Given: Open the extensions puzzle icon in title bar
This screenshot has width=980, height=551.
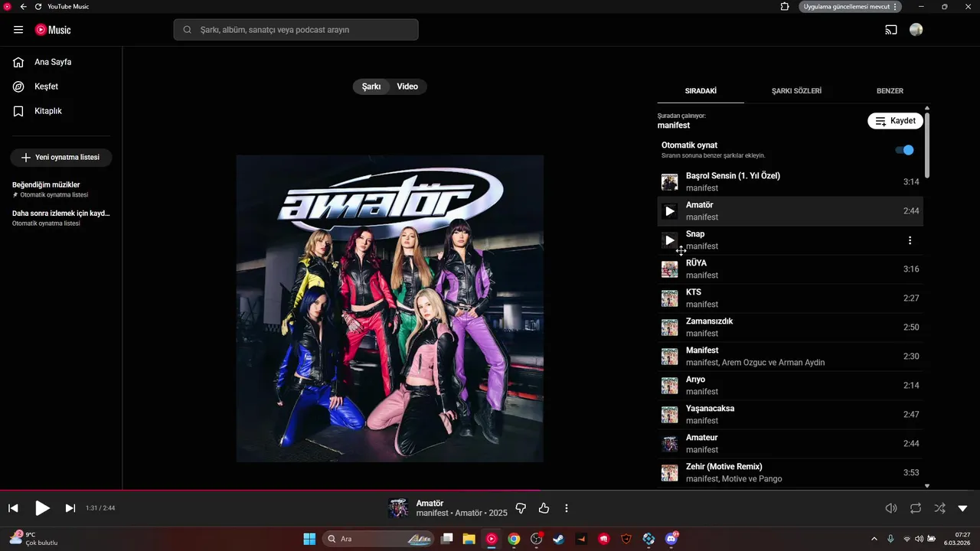Looking at the screenshot, I should [785, 6].
